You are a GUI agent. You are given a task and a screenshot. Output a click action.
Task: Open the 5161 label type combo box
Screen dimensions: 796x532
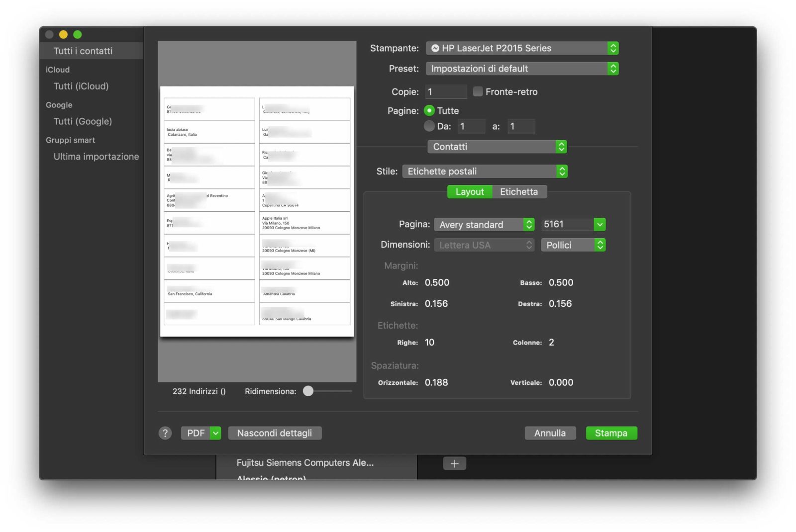(573, 224)
